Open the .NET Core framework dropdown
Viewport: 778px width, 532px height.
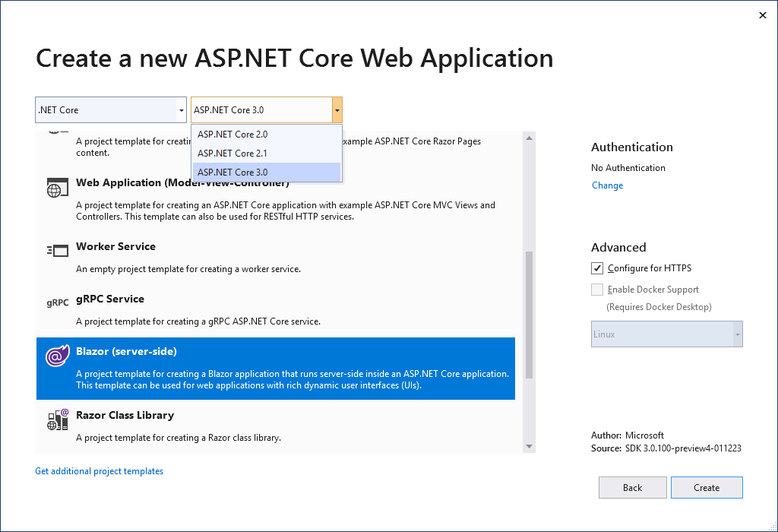[111, 109]
